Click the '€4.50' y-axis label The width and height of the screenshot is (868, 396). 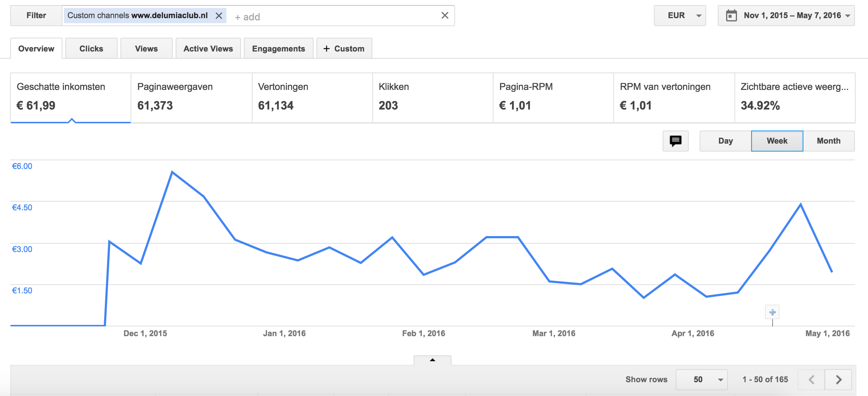click(22, 207)
